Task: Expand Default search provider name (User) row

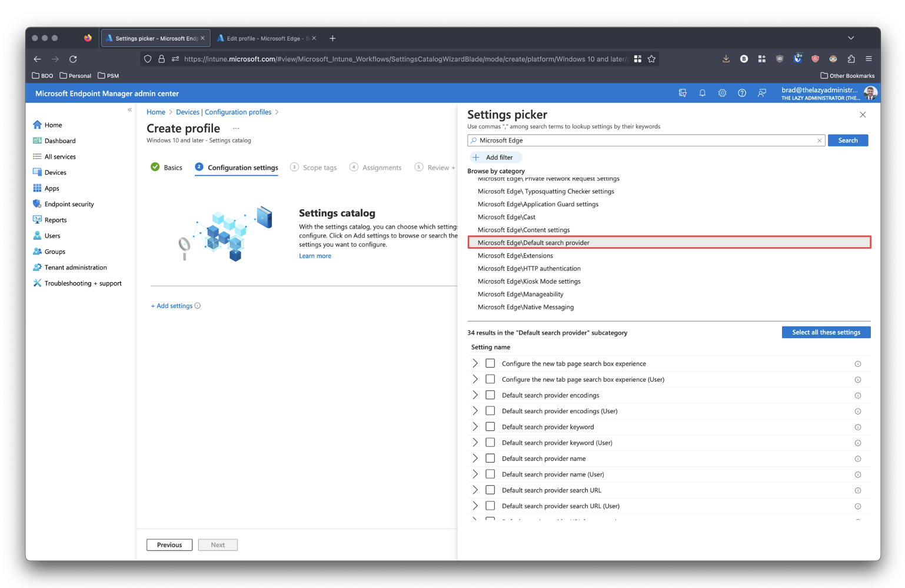Action: tap(475, 474)
